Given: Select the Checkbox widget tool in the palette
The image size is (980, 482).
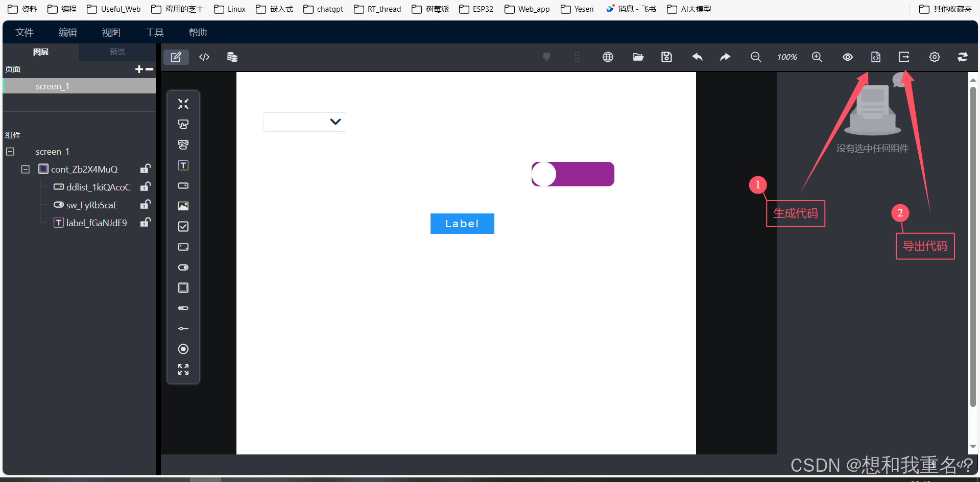Looking at the screenshot, I should (183, 226).
